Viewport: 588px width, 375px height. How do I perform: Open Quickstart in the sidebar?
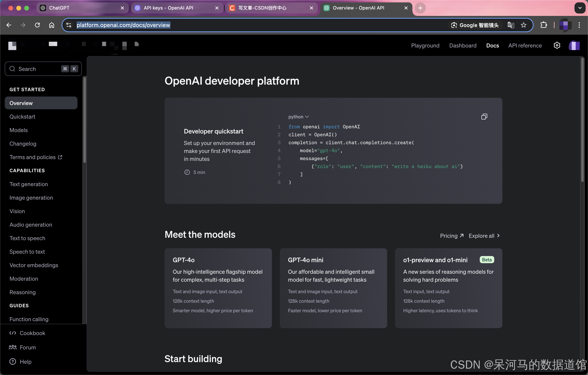pyautogui.click(x=22, y=117)
